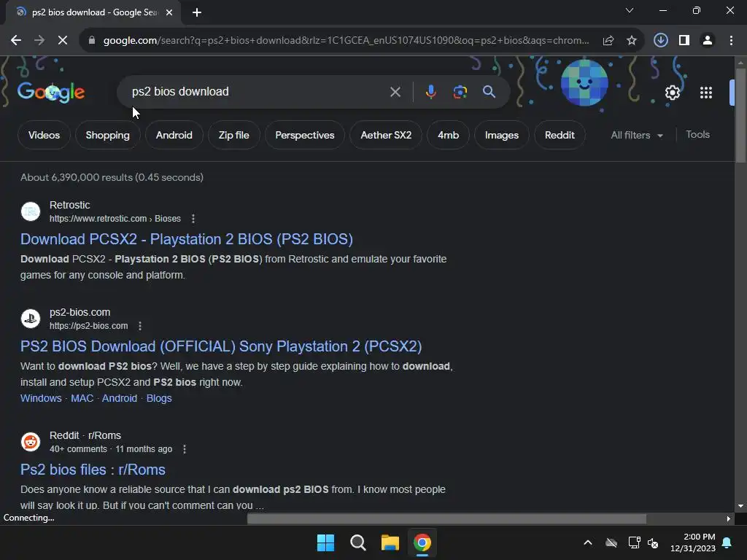747x560 pixels.
Task: Filter results by Videos
Action: [44, 135]
